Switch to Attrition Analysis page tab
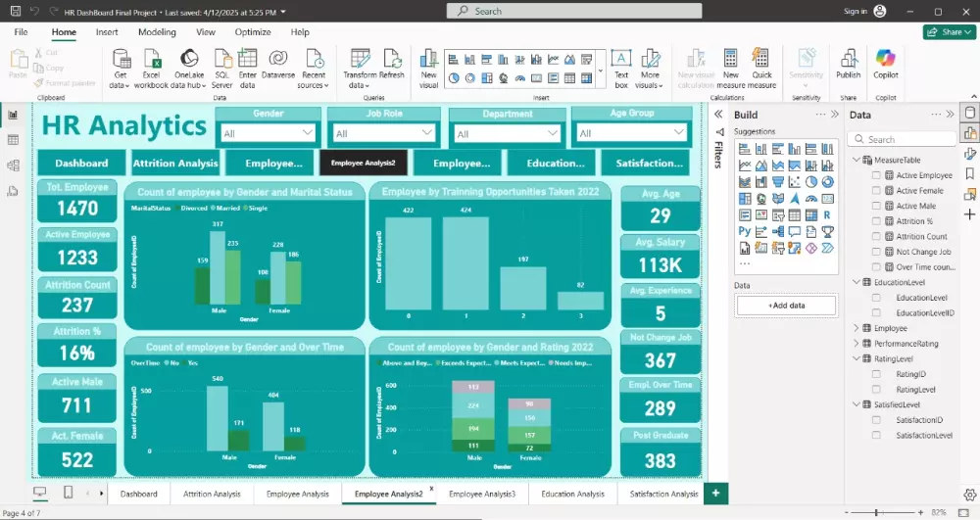This screenshot has height=520, width=980. click(212, 494)
